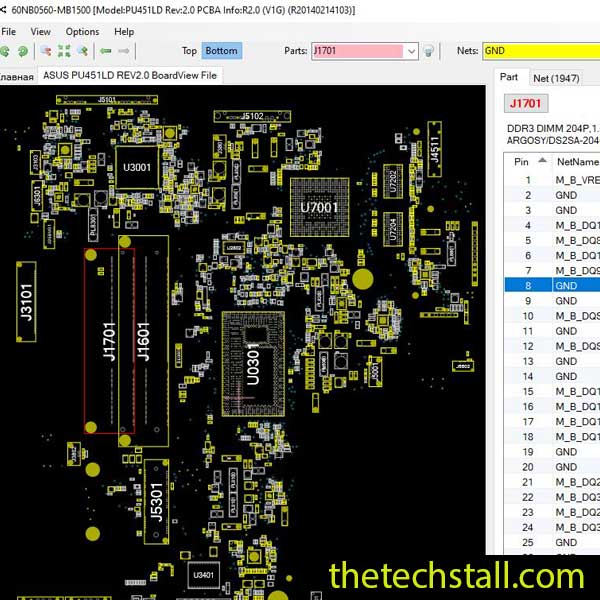Sort by Pin column header arrow
The image size is (600, 600).
coord(542,161)
